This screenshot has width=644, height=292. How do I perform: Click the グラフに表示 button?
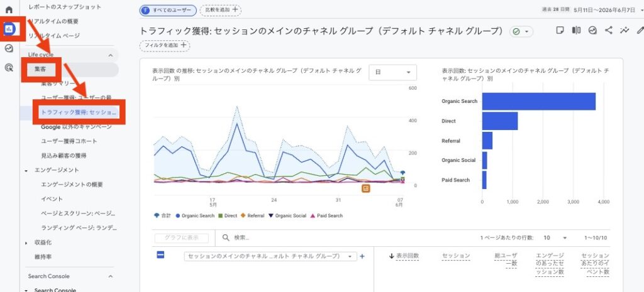[x=182, y=238]
